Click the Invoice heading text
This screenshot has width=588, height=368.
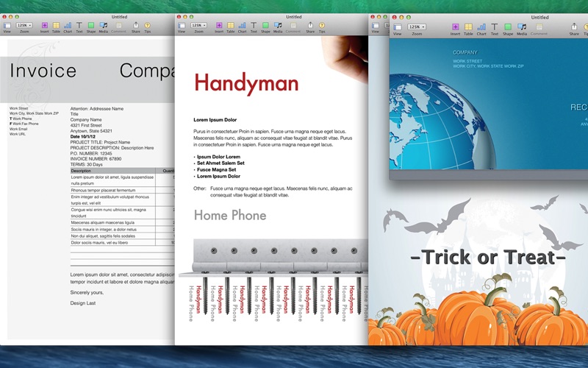[43, 71]
